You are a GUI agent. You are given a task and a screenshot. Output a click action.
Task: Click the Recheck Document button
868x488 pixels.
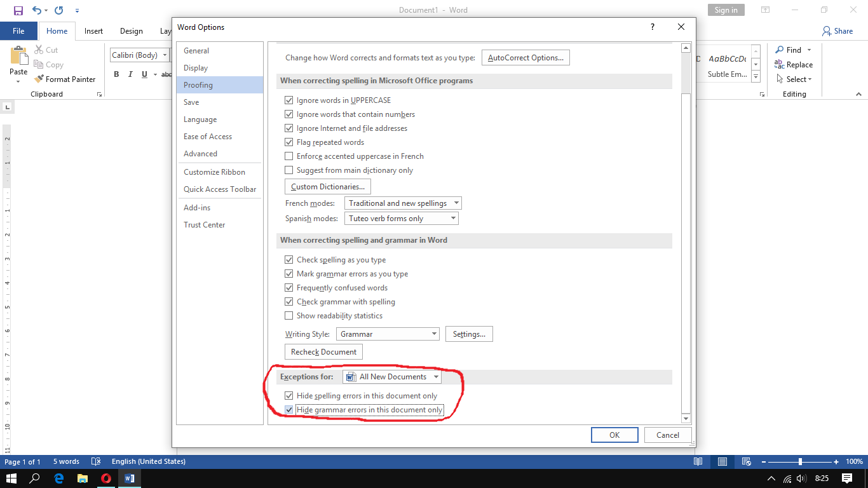[323, 352]
